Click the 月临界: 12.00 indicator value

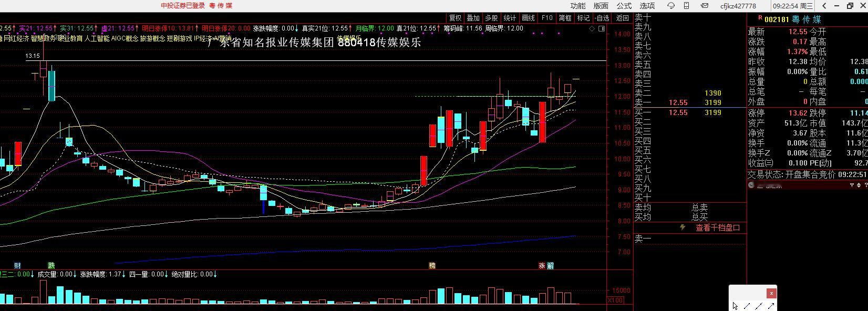[x=375, y=28]
